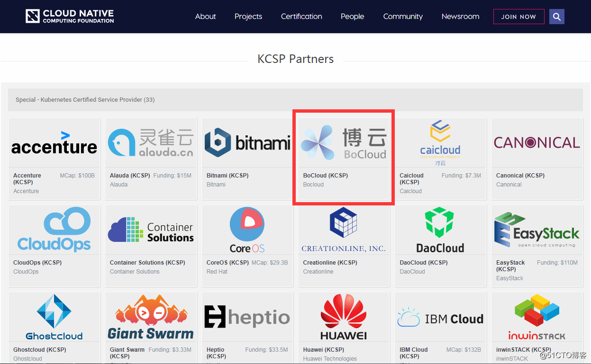Click the Caicloud logo image
The height and width of the screenshot is (364, 591).
(x=440, y=143)
